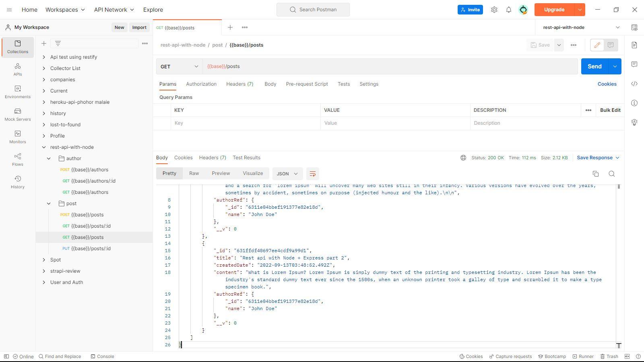Open the request info panel
Image resolution: width=644 pixels, height=362 pixels.
click(634, 103)
